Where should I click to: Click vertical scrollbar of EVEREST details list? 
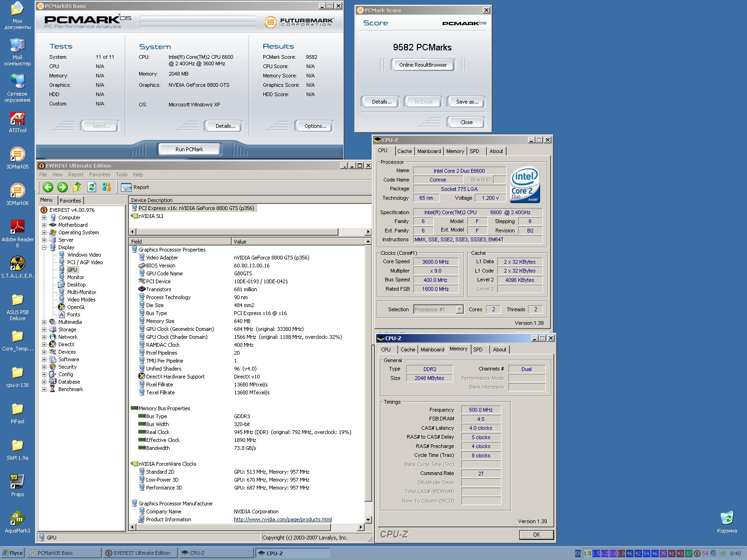(x=368, y=380)
